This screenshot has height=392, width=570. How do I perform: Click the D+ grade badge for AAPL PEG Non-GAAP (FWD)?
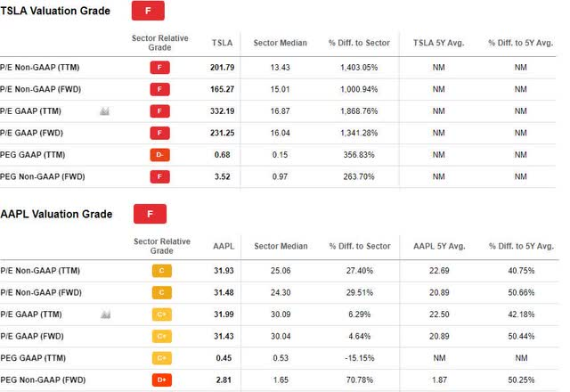click(x=162, y=380)
